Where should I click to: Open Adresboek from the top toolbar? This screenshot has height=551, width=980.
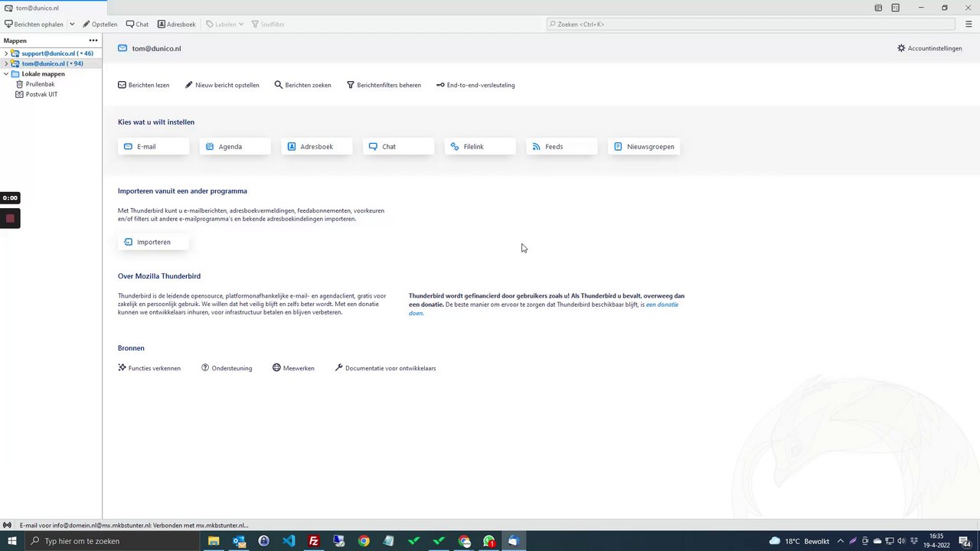[x=177, y=24]
